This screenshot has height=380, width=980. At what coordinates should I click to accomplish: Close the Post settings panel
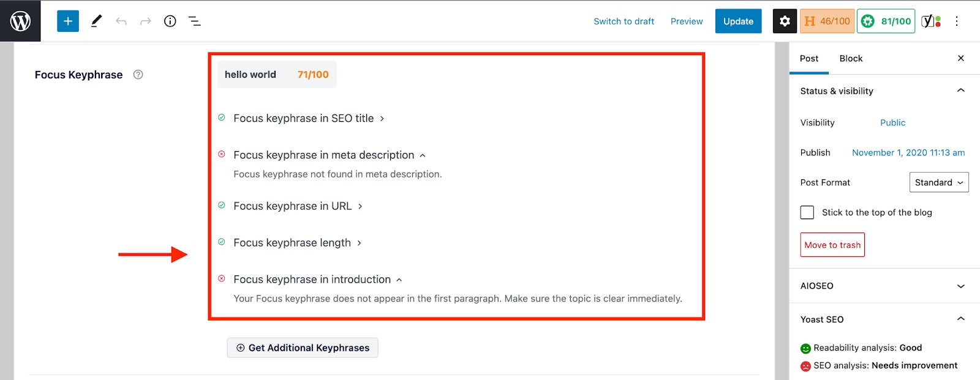tap(960, 58)
